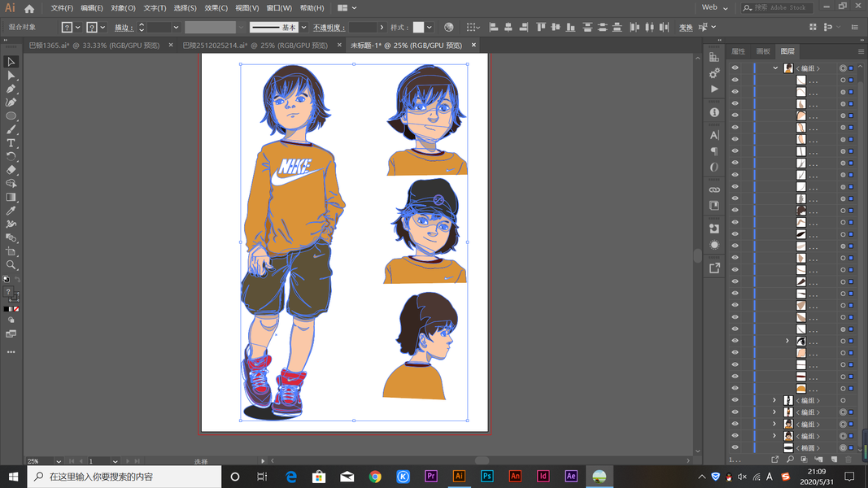Select the Rotate tool
This screenshot has height=488, width=868.
[11, 157]
